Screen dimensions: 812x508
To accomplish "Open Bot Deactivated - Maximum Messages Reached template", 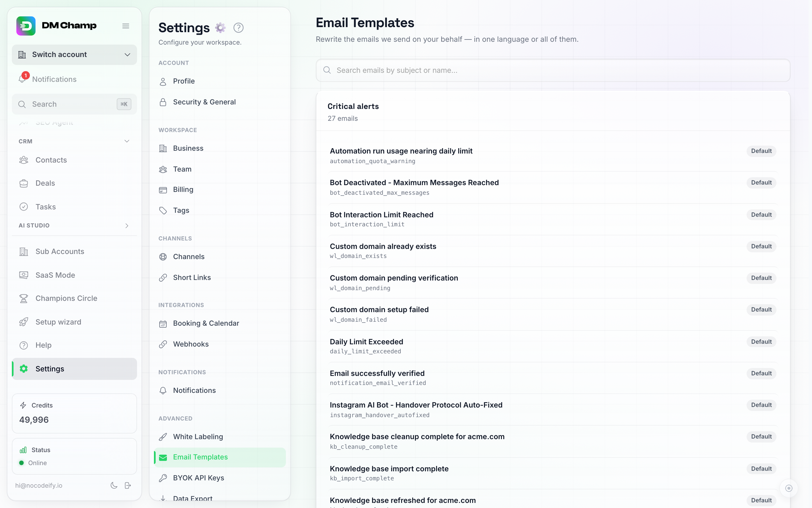I will click(x=553, y=187).
